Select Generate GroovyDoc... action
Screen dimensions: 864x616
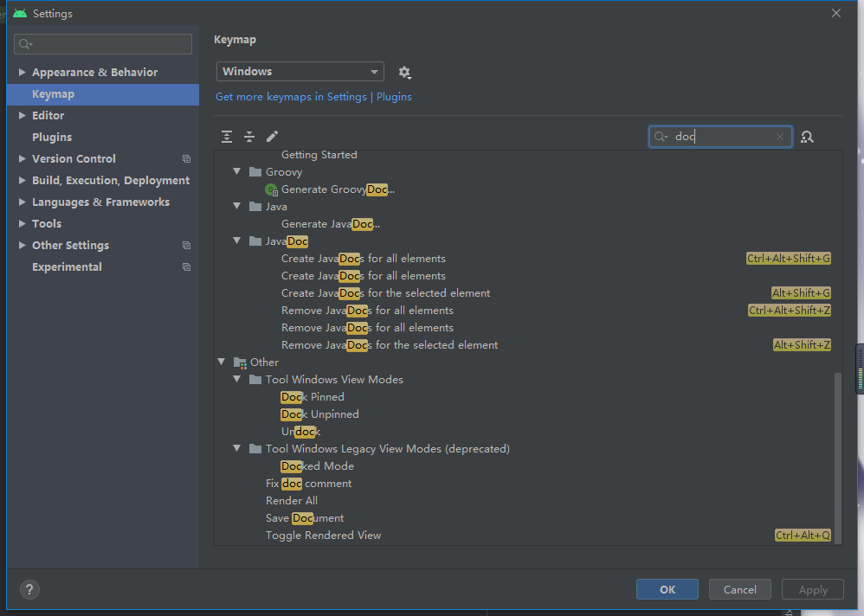pyautogui.click(x=338, y=189)
